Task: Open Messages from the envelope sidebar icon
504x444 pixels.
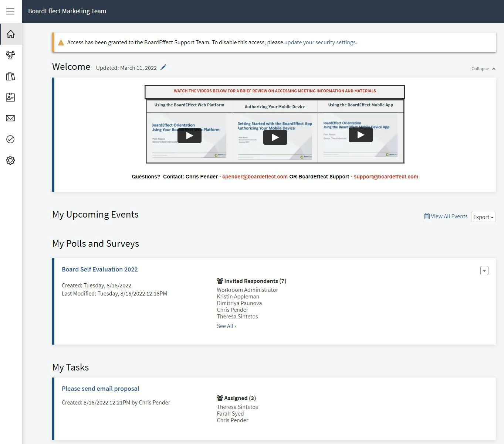Action: coord(10,118)
